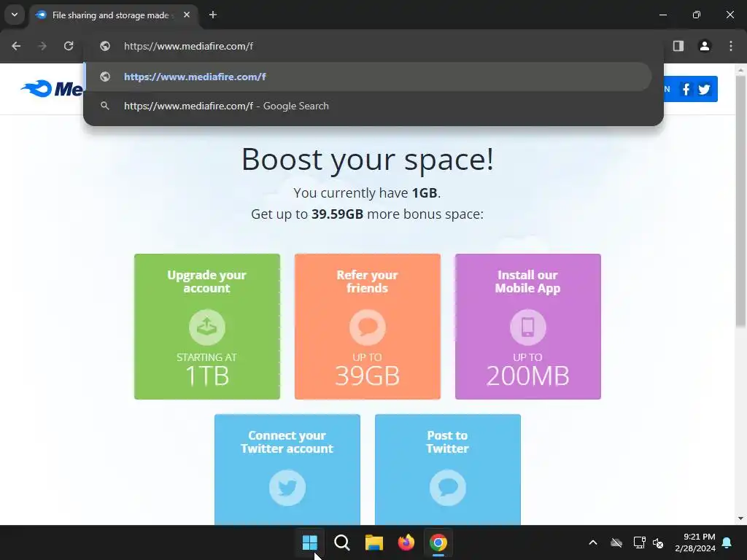Show hidden system tray icons
Screen dimensions: 747x560
(x=593, y=542)
